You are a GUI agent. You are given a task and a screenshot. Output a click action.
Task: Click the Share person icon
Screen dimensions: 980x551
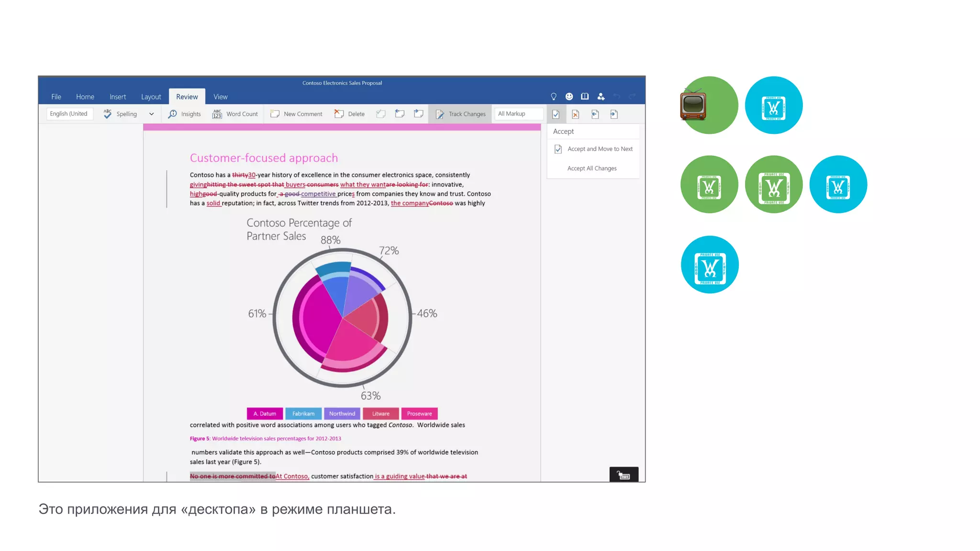[601, 97]
